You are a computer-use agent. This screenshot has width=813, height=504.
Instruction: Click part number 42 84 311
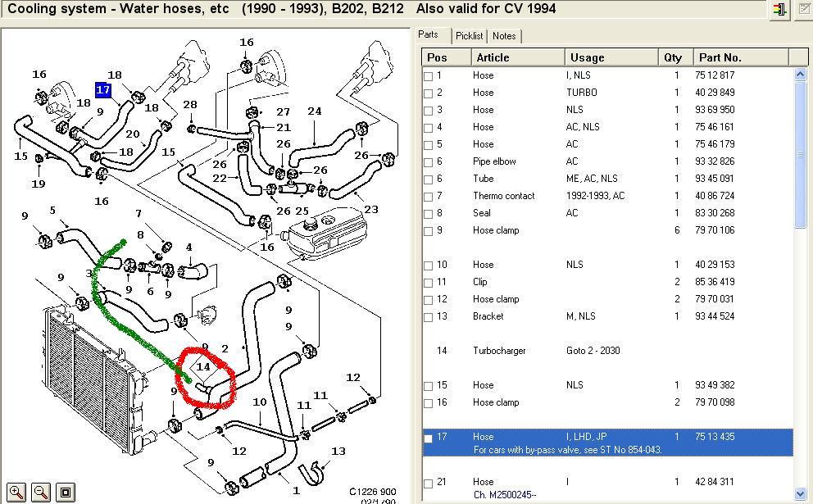(714, 482)
